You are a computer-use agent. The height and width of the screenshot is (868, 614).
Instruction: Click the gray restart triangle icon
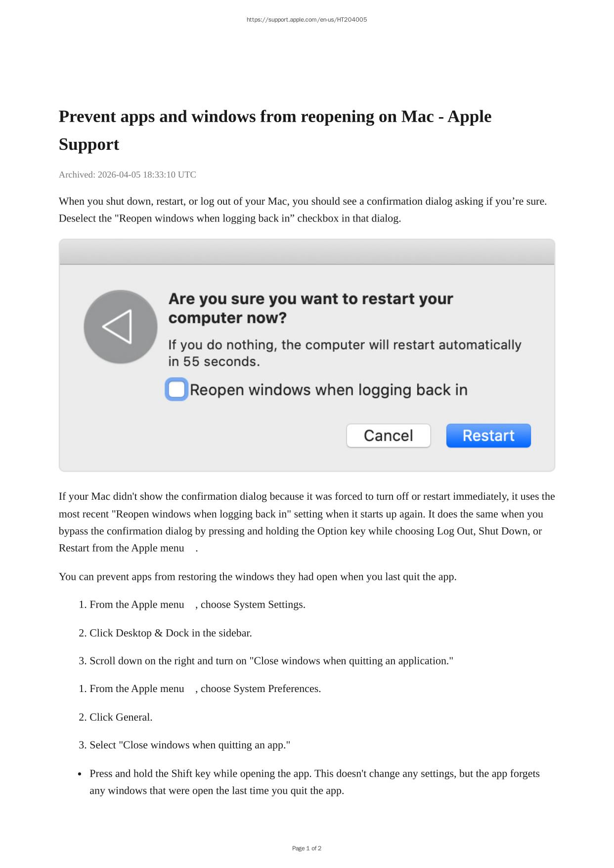click(121, 327)
